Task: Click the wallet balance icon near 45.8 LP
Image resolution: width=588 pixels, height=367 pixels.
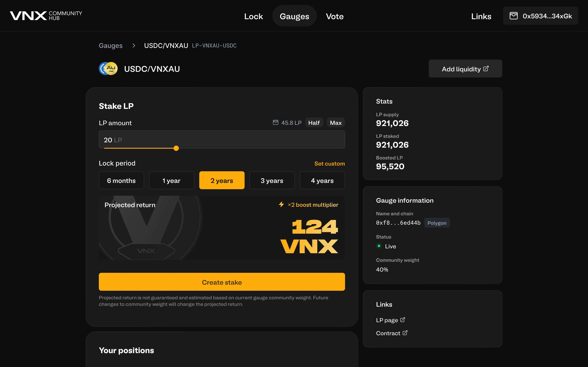Action: [275, 122]
